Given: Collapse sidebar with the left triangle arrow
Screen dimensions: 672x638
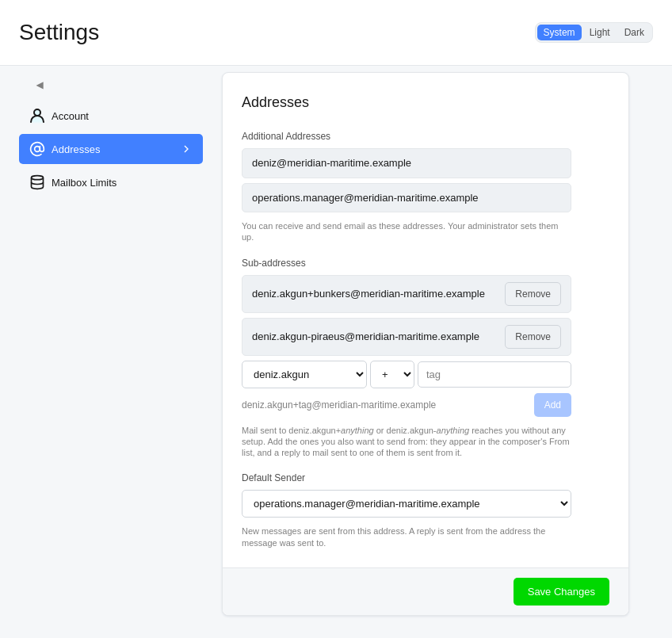Looking at the screenshot, I should 40,86.
